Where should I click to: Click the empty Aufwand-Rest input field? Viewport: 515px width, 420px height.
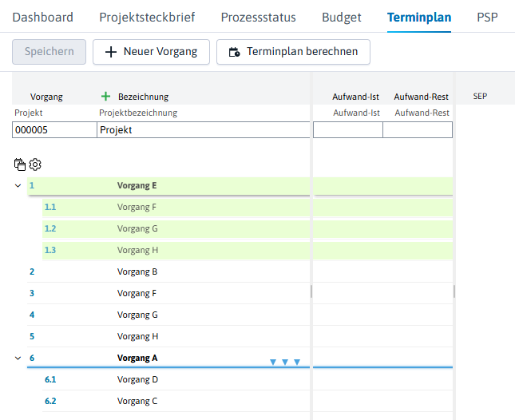(x=418, y=129)
